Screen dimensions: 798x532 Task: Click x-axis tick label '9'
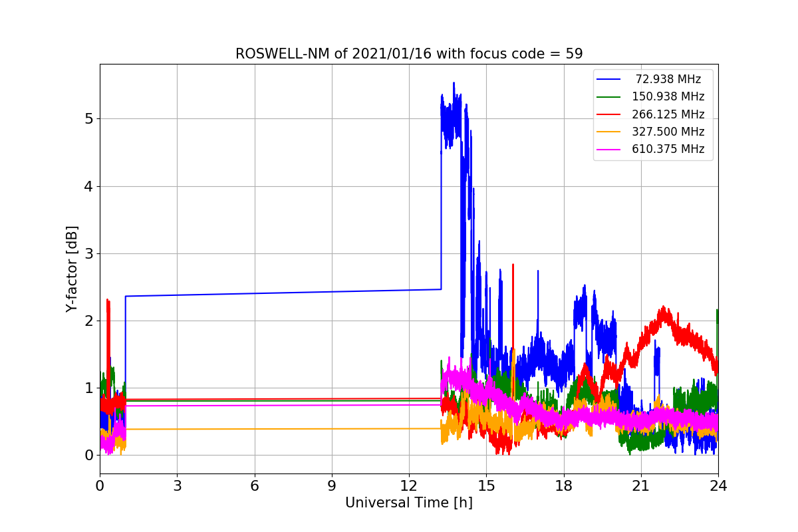(x=332, y=485)
